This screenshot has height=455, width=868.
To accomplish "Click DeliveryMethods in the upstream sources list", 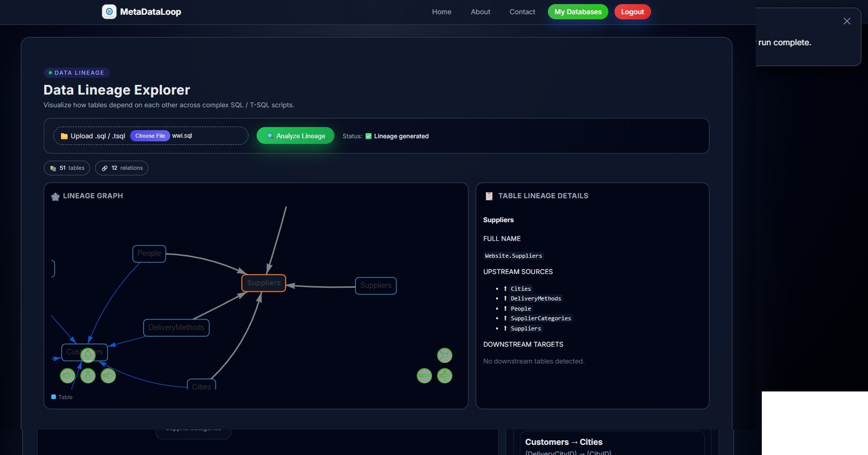I will pos(536,298).
